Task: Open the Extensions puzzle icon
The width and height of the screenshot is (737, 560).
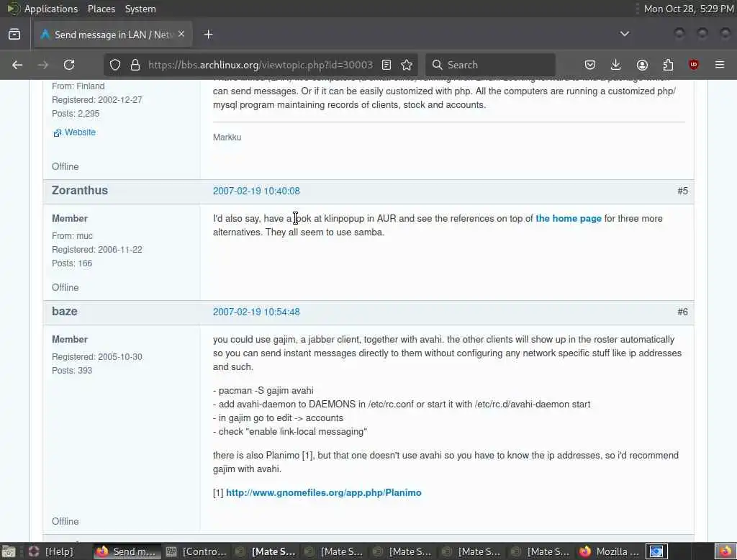Action: click(x=668, y=65)
